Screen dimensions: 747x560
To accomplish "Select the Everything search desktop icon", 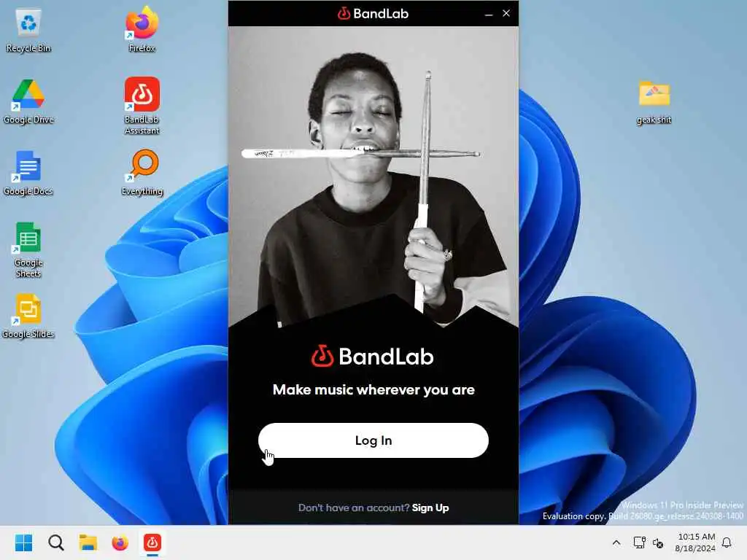I will coord(142,173).
